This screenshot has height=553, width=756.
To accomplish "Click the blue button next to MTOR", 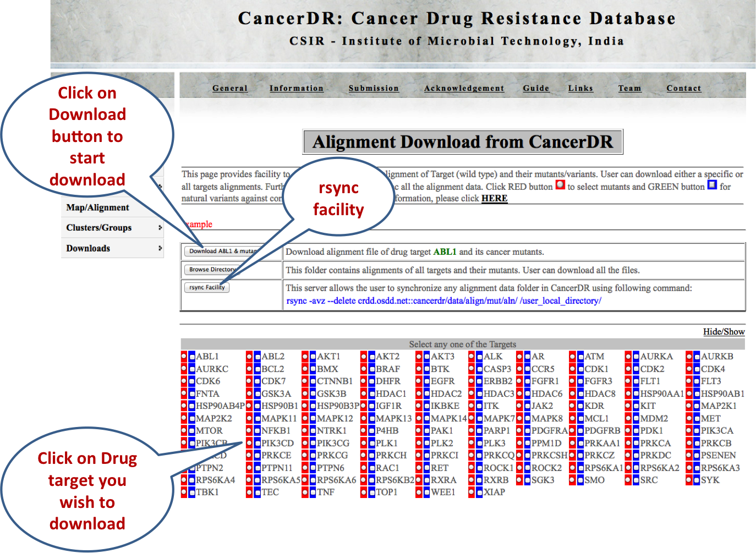I will pyautogui.click(x=191, y=431).
